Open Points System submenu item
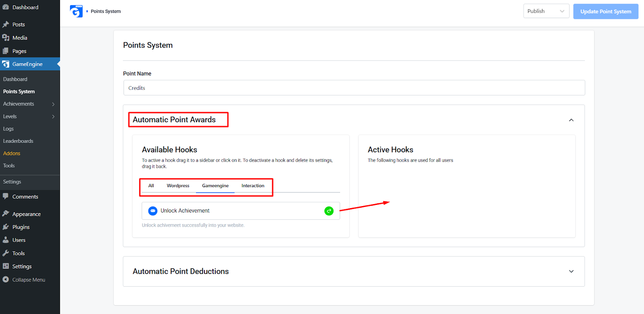 19,91
